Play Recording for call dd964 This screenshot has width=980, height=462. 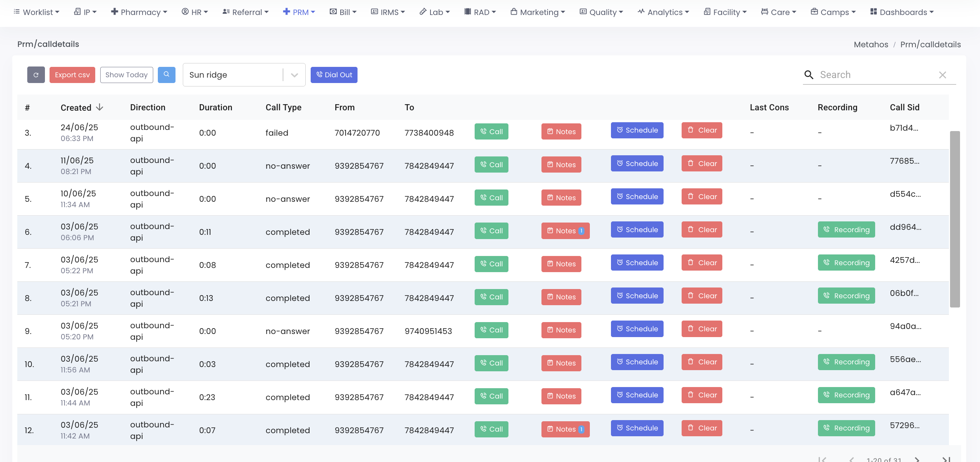coord(846,230)
